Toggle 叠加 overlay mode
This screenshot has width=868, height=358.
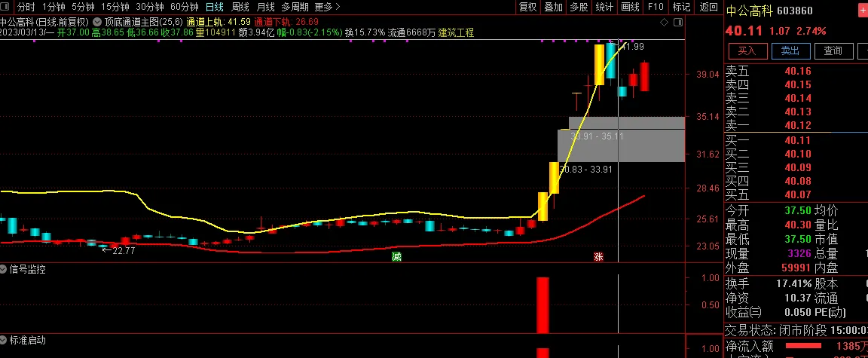coord(553,7)
